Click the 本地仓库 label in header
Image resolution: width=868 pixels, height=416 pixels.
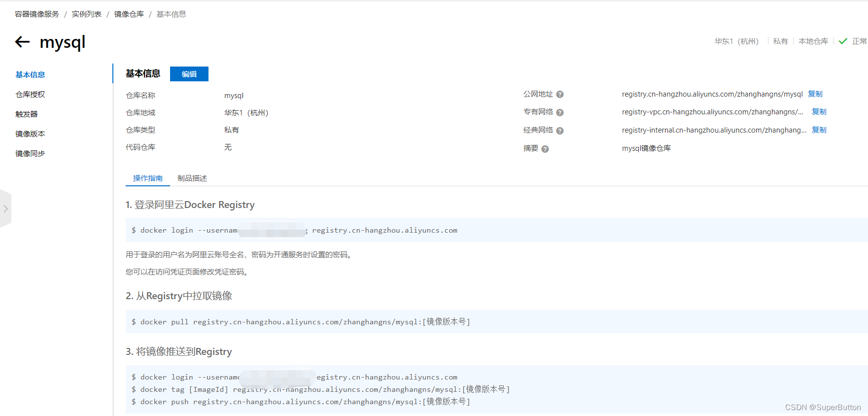[813, 41]
